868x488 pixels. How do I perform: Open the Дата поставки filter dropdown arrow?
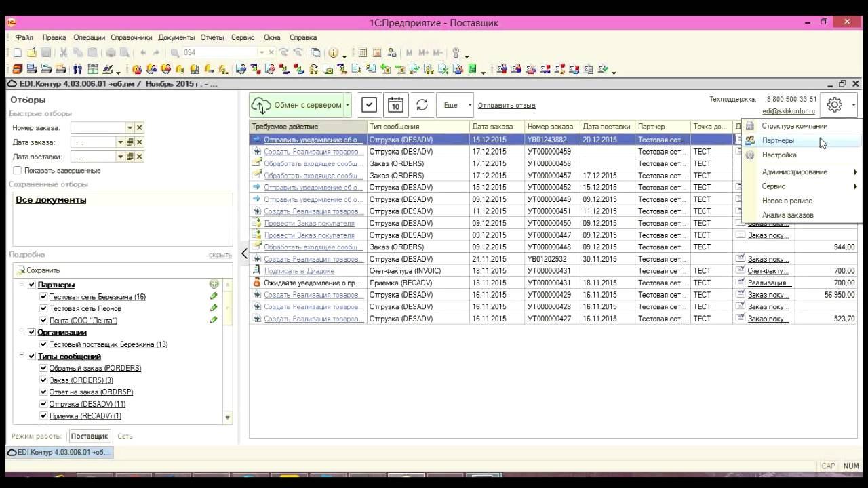point(121,157)
